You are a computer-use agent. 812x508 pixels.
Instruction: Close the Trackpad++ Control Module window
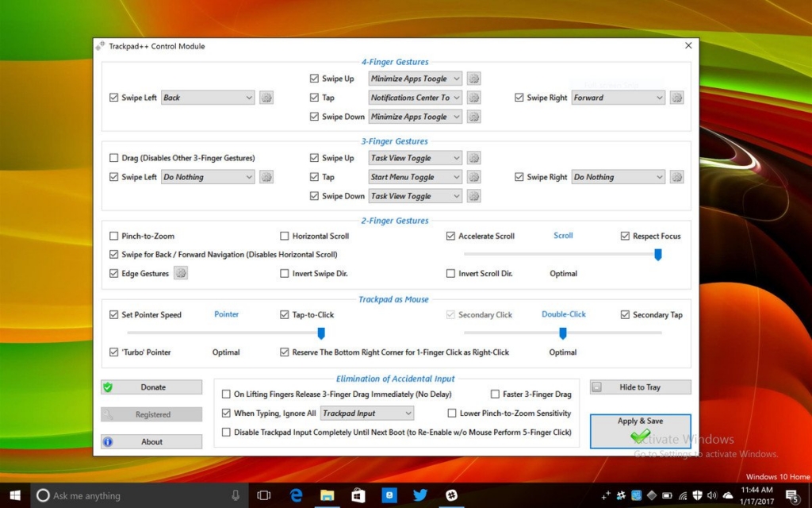pos(688,45)
